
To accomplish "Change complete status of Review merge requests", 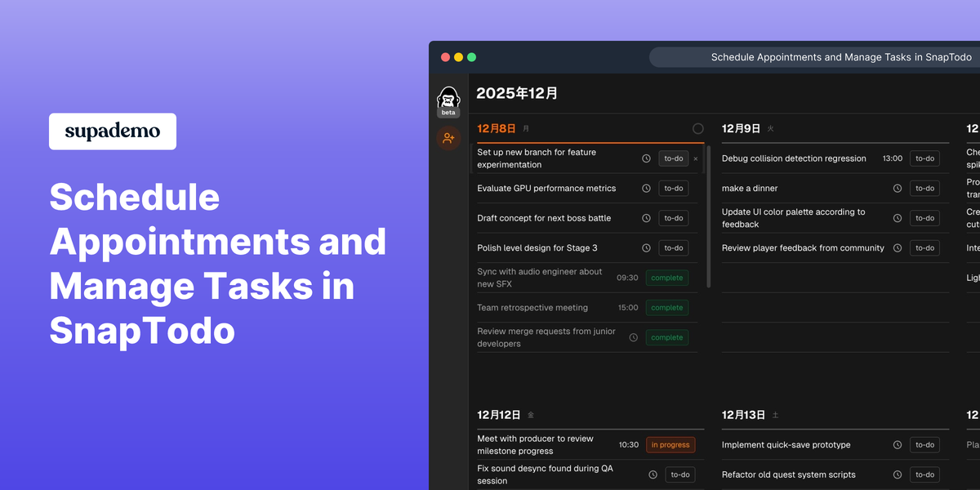I will coord(667,337).
